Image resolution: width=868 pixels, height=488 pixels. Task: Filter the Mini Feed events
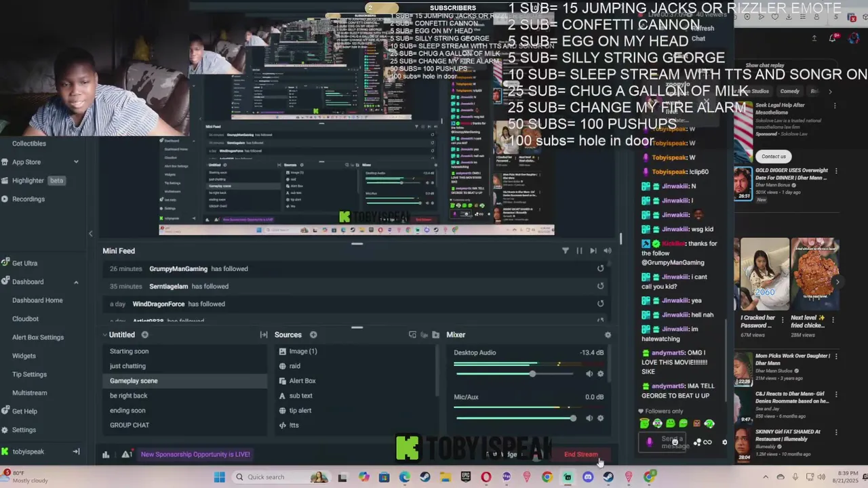[565, 251]
